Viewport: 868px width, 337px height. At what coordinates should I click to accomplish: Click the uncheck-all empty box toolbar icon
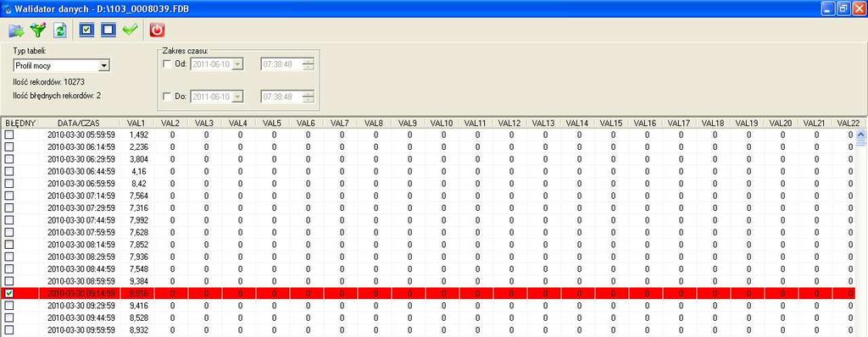pos(108,30)
